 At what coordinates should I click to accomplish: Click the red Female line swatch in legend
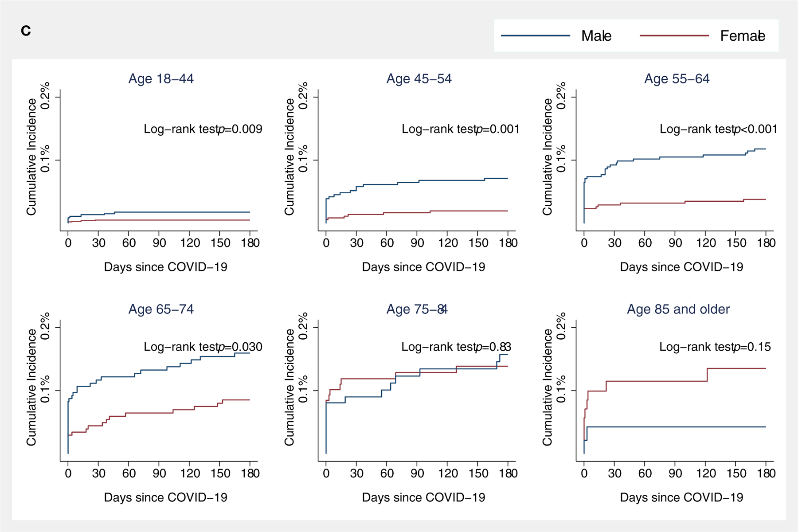click(674, 35)
